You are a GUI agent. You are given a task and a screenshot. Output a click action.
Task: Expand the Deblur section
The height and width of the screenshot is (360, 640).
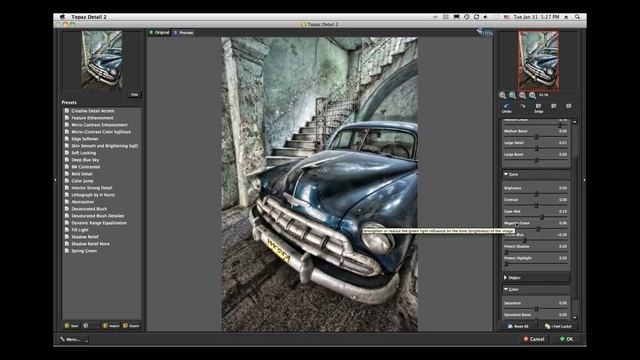click(506, 278)
